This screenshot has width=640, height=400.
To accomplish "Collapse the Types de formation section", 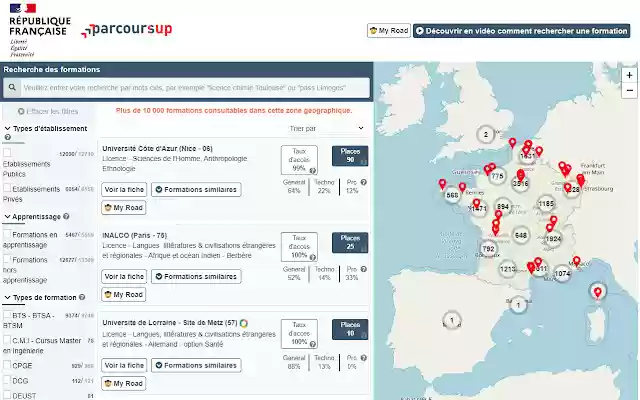I will [x=7, y=297].
